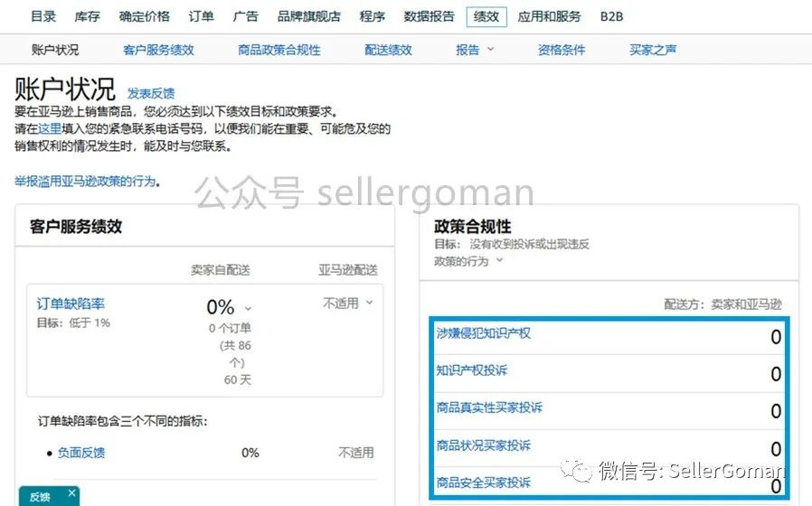Open the 反馈 feedback widget at bottom-left

click(41, 496)
